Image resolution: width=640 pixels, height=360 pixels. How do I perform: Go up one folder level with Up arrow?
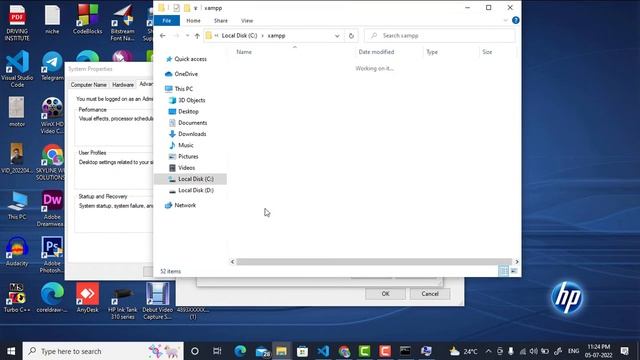click(197, 36)
